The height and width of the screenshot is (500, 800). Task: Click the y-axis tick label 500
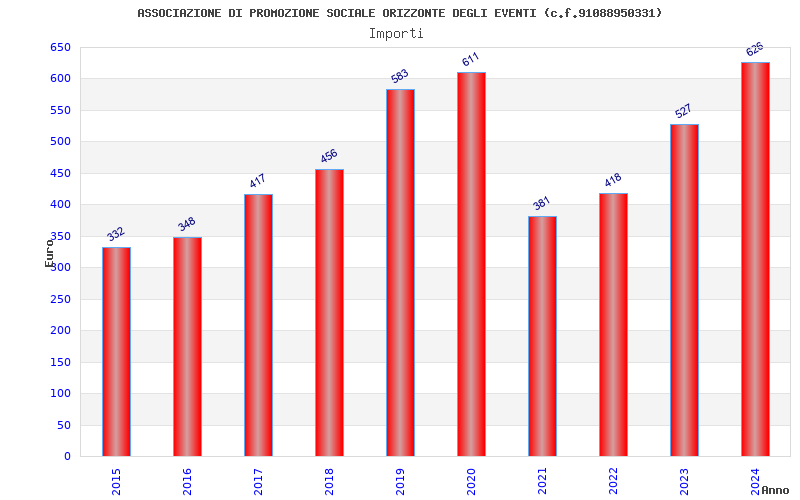(x=60, y=141)
